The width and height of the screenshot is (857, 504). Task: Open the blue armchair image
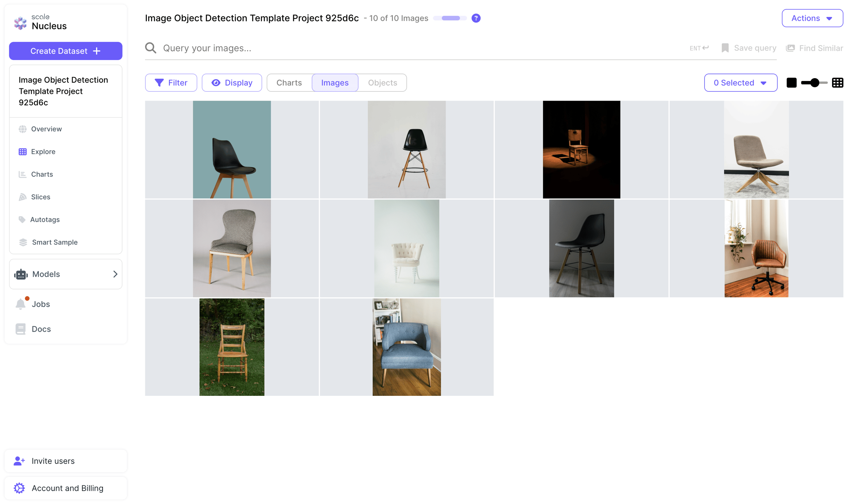(406, 347)
